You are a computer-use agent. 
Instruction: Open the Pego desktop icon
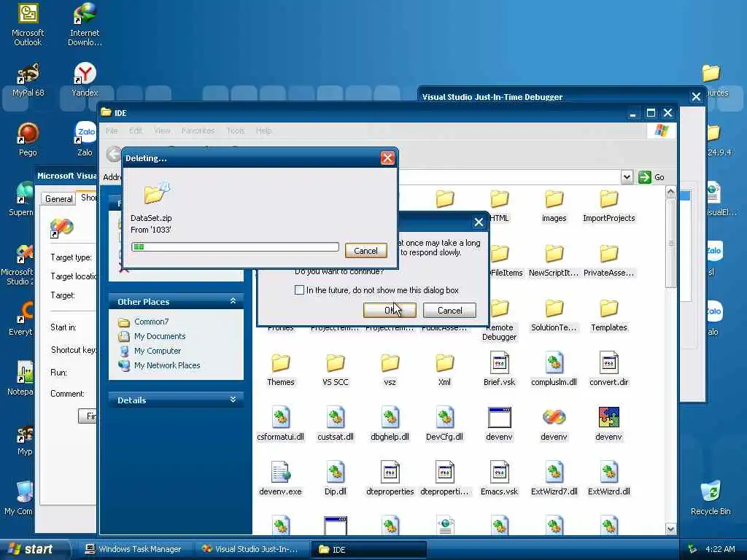pyautogui.click(x=28, y=139)
